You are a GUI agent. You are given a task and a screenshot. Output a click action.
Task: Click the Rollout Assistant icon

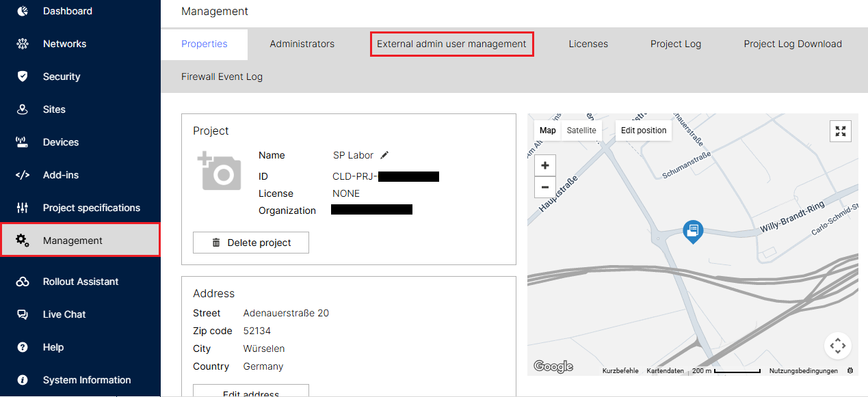21,282
